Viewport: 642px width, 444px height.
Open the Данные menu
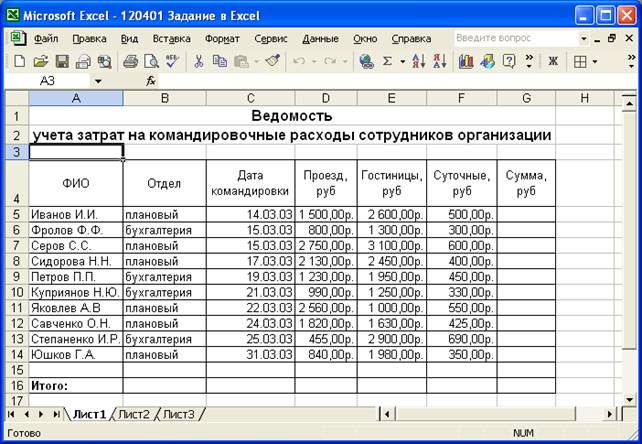320,39
